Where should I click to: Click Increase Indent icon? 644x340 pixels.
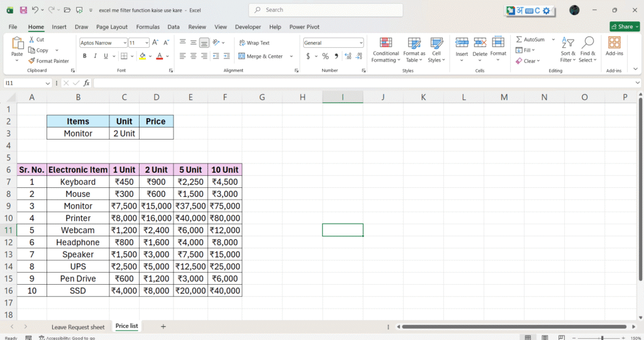click(226, 56)
